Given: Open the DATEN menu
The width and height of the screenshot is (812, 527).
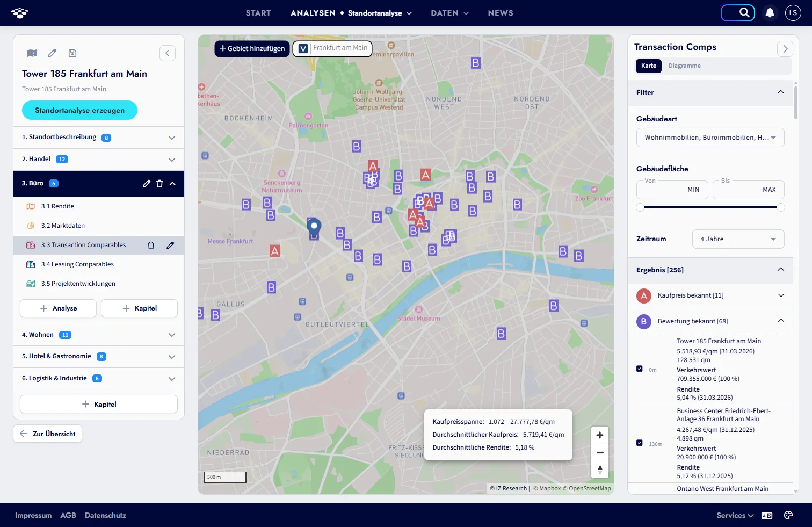Looking at the screenshot, I should tap(450, 13).
